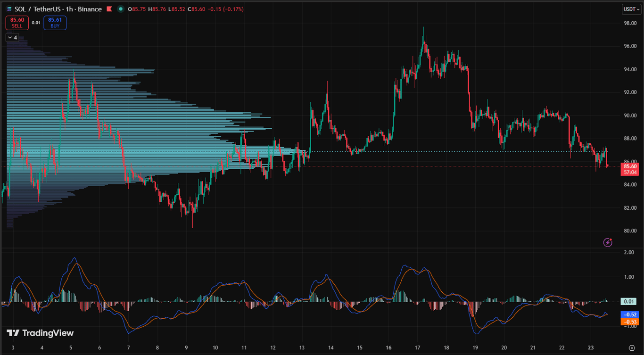644x355 pixels.
Task: Click the 84.00 price axis label
Action: point(630,185)
